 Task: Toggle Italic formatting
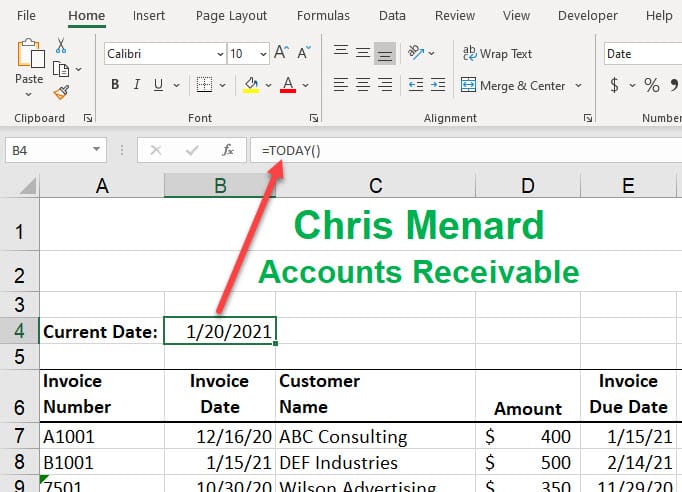[x=140, y=85]
